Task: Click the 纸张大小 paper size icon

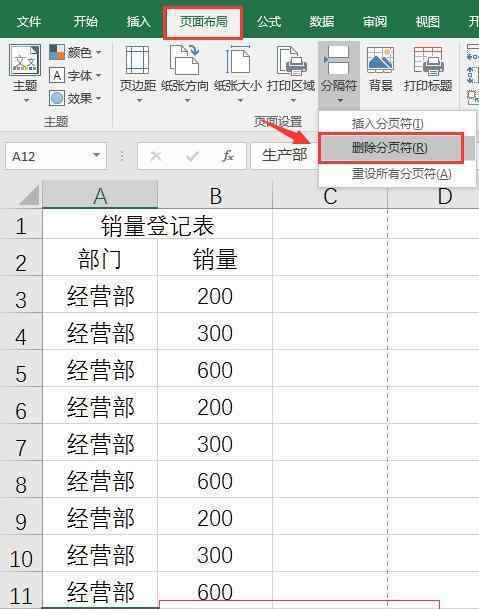Action: coord(237,59)
